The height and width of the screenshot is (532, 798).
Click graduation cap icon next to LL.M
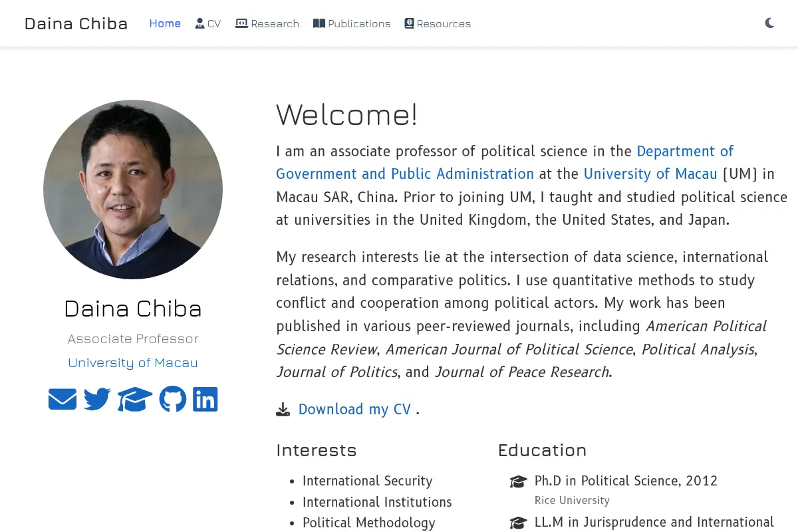(519, 523)
